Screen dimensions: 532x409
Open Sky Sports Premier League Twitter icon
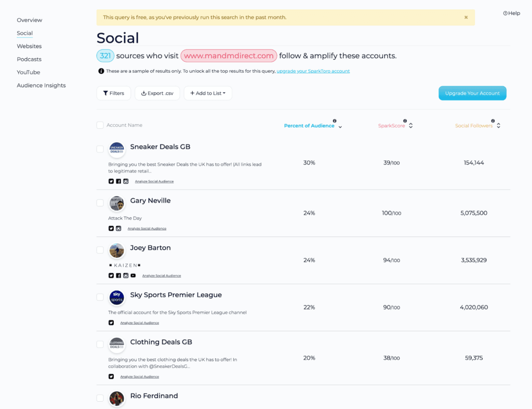111,323
